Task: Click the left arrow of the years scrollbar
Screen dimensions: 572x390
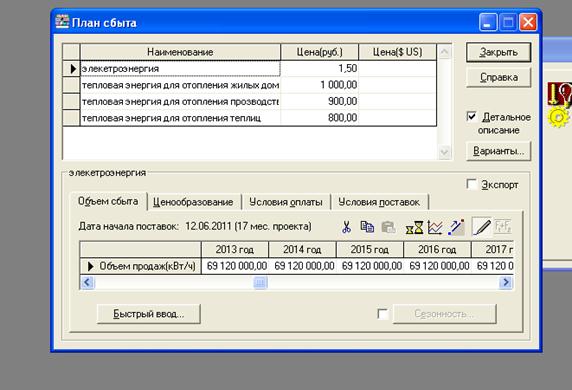Action: coord(87,282)
